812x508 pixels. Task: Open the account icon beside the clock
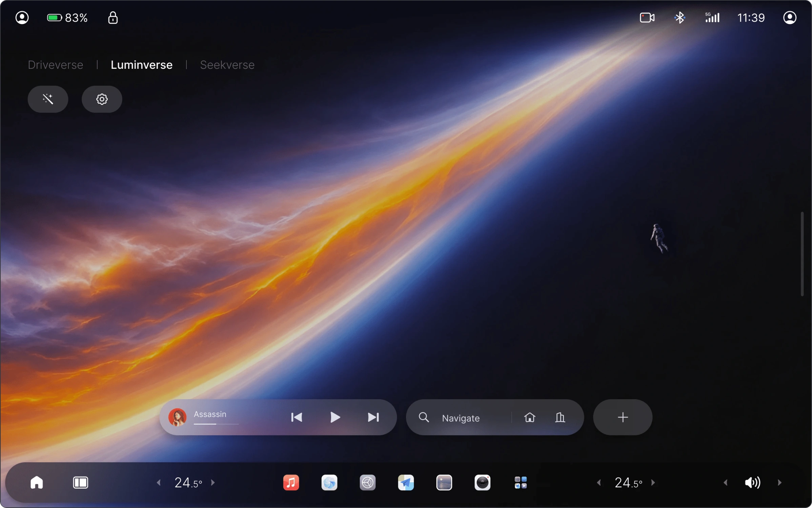[790, 18]
